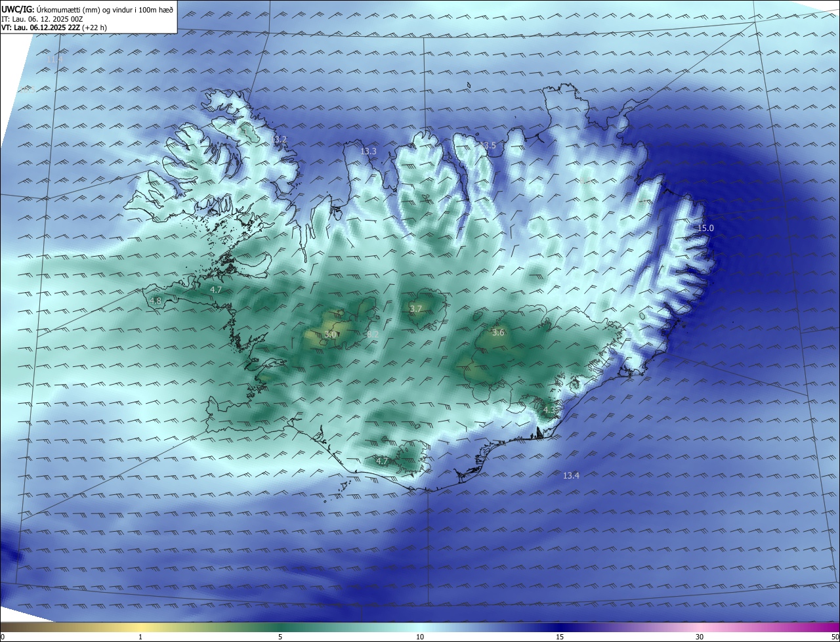The width and height of the screenshot is (840, 642).
Task: Click the 13.3 value off the north coast
Action: pos(369,152)
